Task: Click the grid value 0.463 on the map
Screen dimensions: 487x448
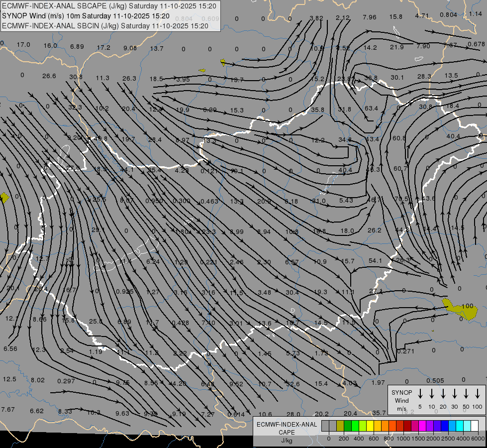Action: click(209, 201)
